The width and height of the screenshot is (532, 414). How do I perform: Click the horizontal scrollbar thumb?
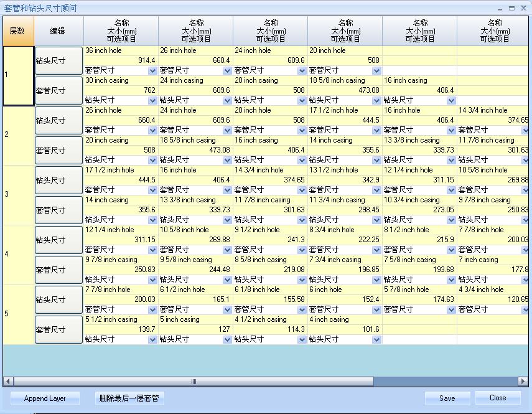click(x=194, y=382)
